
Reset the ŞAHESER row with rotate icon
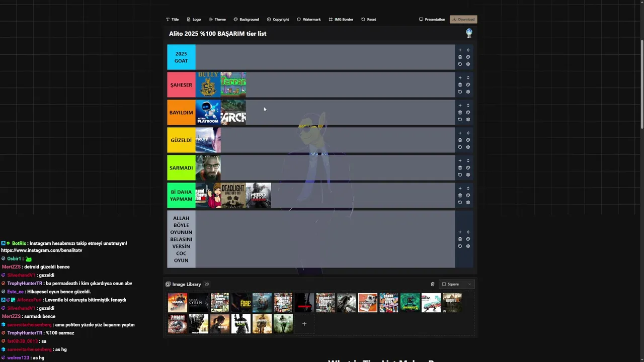click(460, 92)
